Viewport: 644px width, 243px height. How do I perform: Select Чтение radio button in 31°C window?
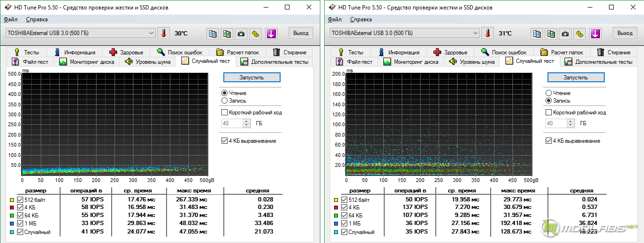pos(548,93)
